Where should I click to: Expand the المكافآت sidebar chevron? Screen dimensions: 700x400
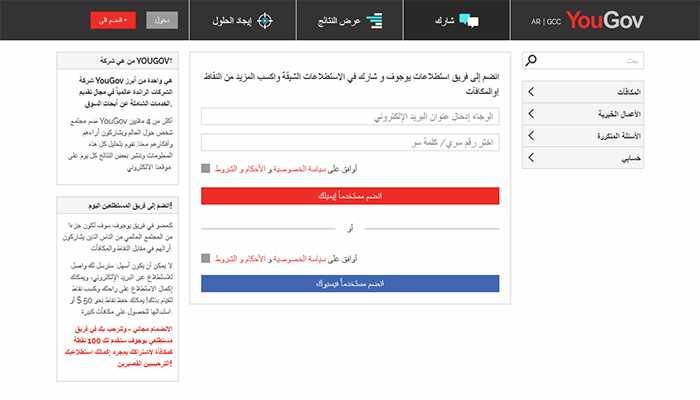coord(531,92)
